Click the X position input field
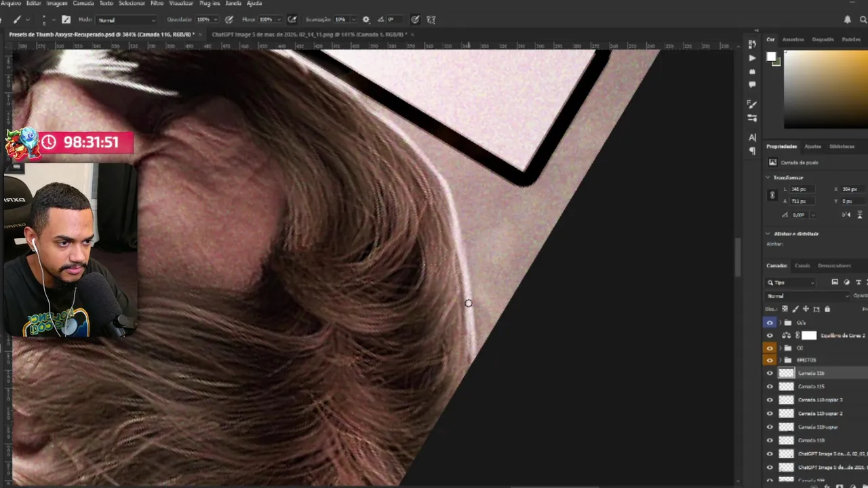868x488 pixels. (x=852, y=189)
